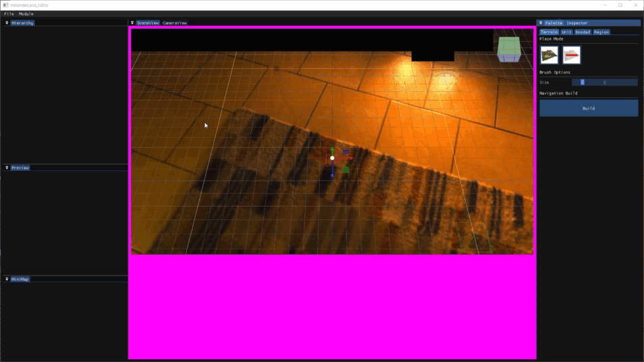Click the Preview panel tab
This screenshot has height=362, width=644.
coord(20,167)
